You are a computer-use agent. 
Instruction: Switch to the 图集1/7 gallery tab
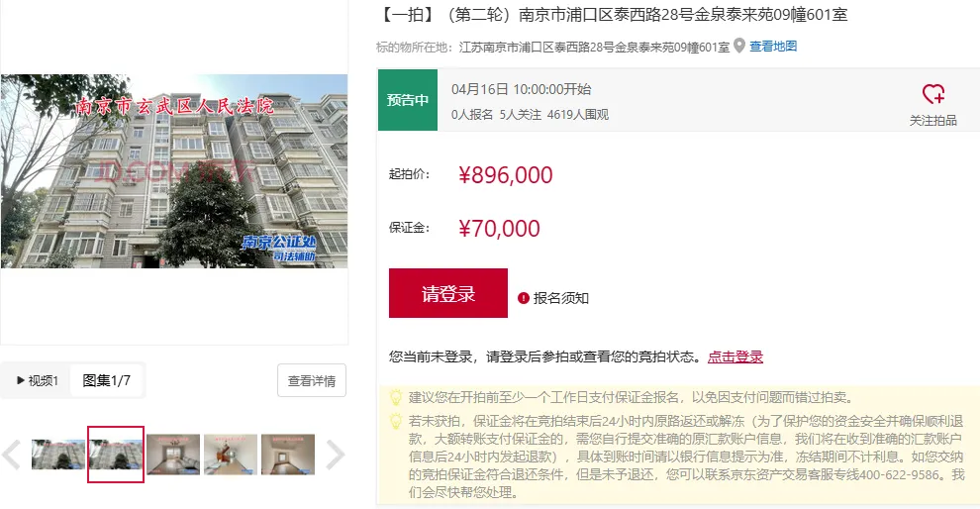(106, 380)
